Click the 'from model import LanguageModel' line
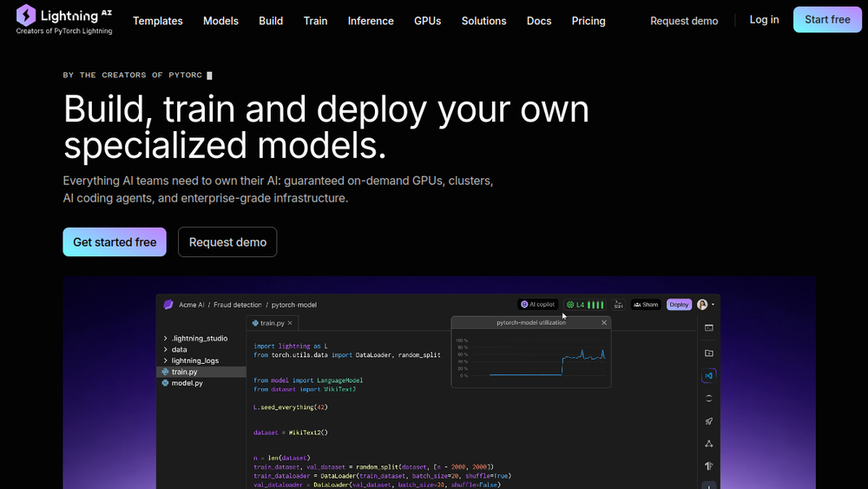The image size is (868, 489). tap(308, 380)
